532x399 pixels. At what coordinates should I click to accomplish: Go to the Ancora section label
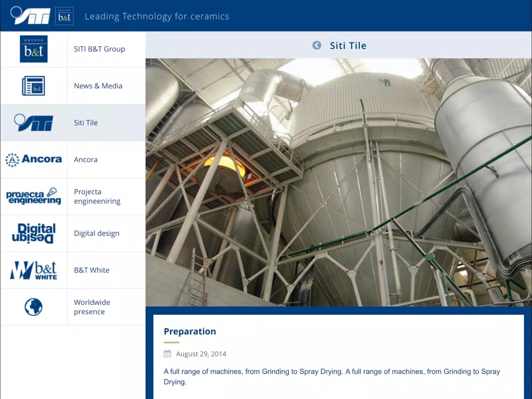[86, 160]
